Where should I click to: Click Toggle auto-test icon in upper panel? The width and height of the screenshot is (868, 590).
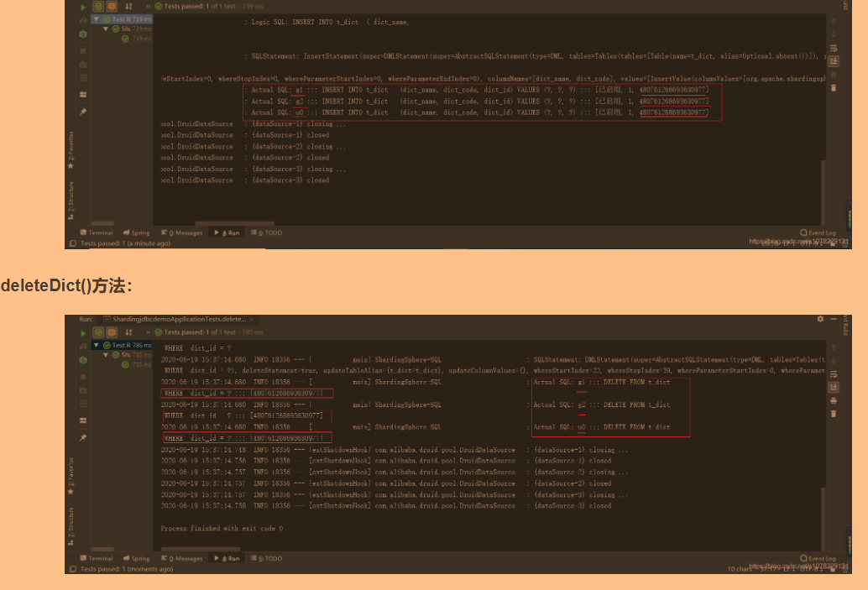point(83,34)
